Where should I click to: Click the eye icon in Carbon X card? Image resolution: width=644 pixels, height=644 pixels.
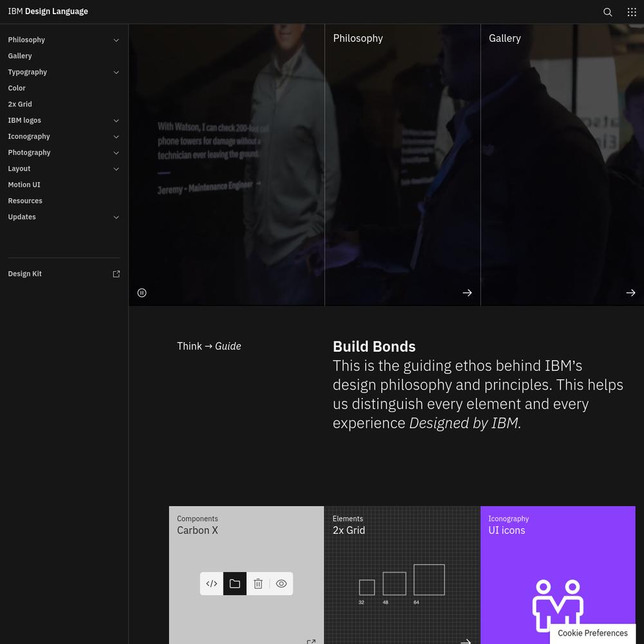[x=281, y=583]
